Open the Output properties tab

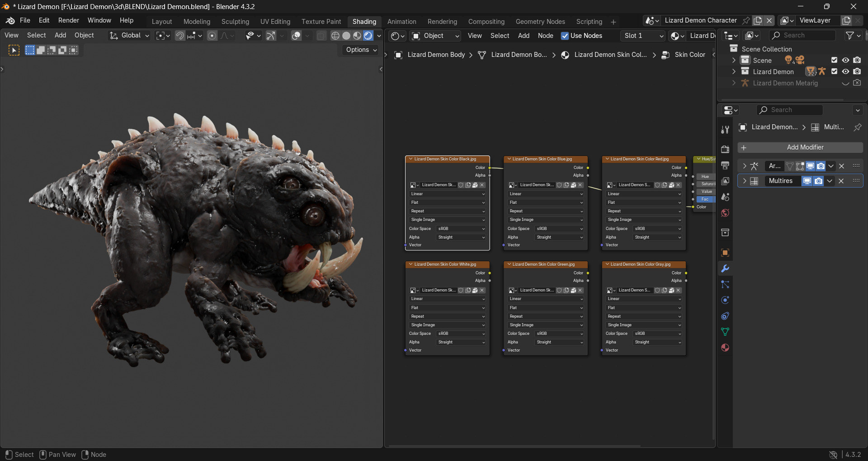coord(725,165)
